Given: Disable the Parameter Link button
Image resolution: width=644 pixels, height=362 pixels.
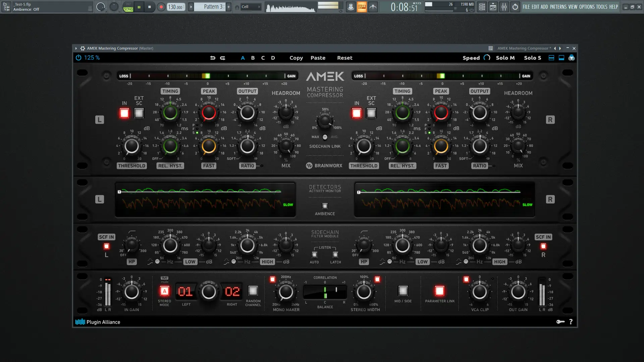Looking at the screenshot, I should click(439, 291).
